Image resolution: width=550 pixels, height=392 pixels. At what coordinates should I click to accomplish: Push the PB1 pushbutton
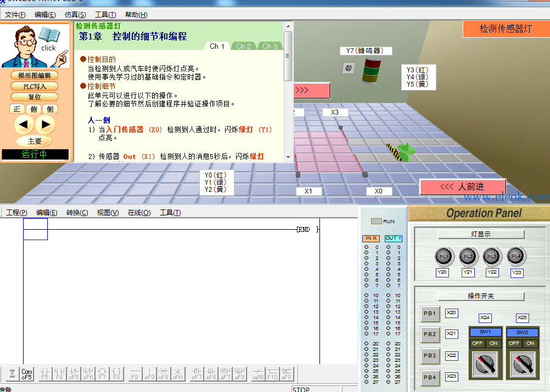pos(430,314)
